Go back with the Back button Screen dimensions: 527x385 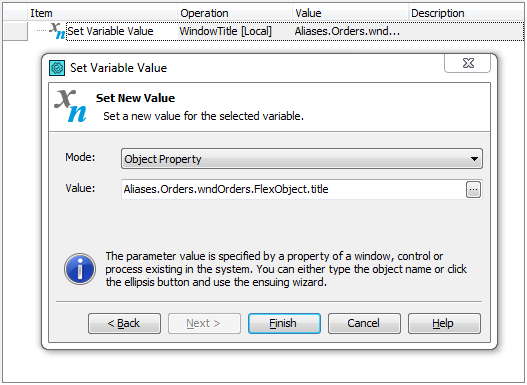click(124, 324)
